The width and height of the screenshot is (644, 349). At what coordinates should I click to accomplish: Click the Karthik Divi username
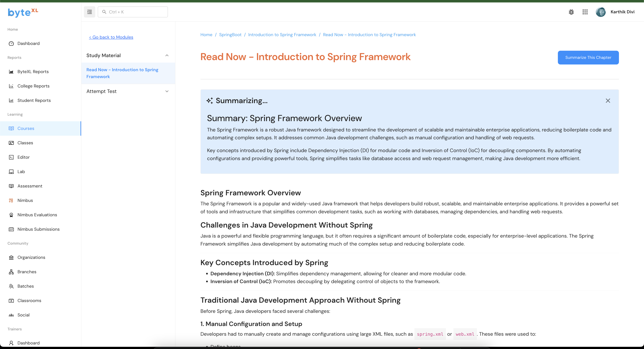click(623, 12)
